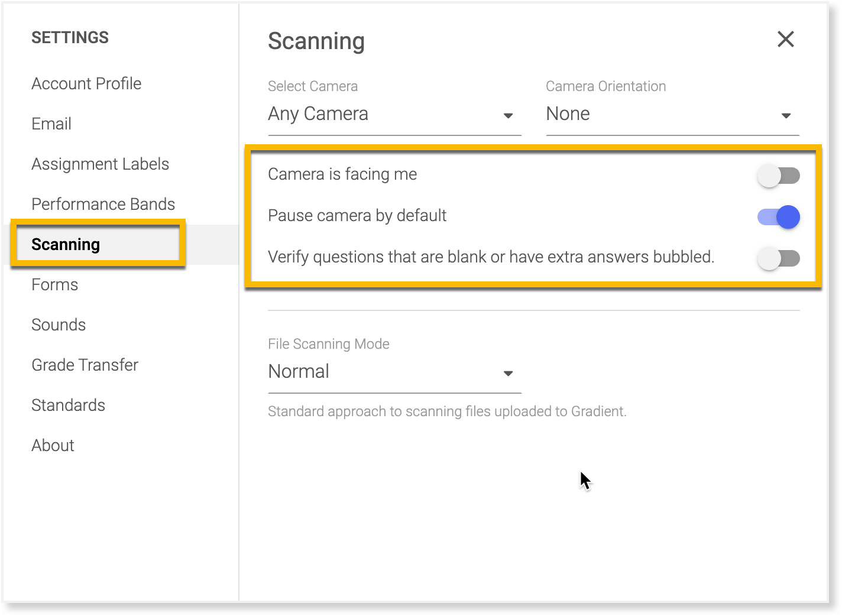Image resolution: width=842 pixels, height=616 pixels.
Task: Open Performance Bands settings
Action: pos(103,204)
